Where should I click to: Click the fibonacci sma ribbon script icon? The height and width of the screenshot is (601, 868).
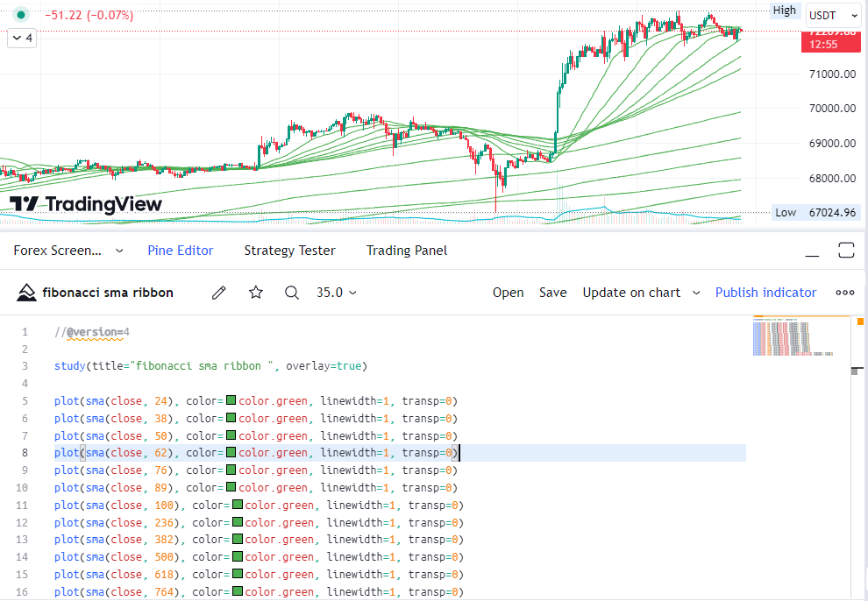(x=27, y=293)
